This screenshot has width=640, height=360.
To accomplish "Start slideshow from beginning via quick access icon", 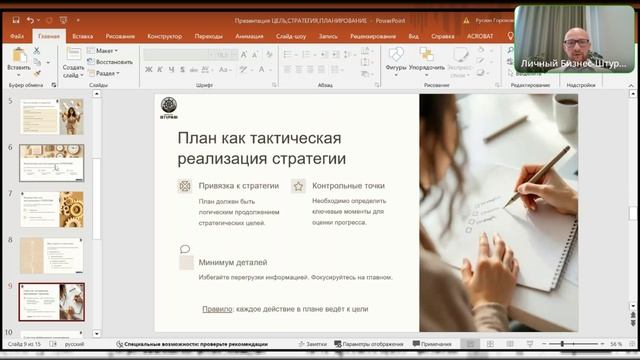I will [x=63, y=20].
